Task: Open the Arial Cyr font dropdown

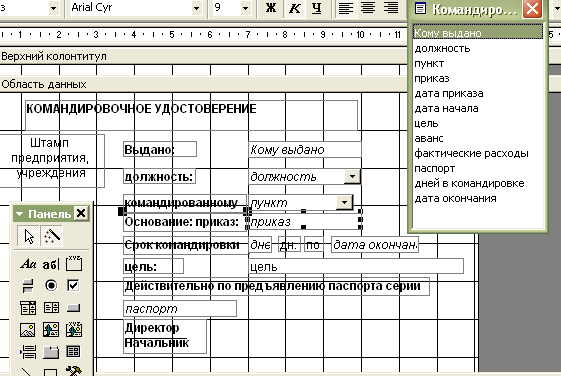Action: tap(196, 8)
